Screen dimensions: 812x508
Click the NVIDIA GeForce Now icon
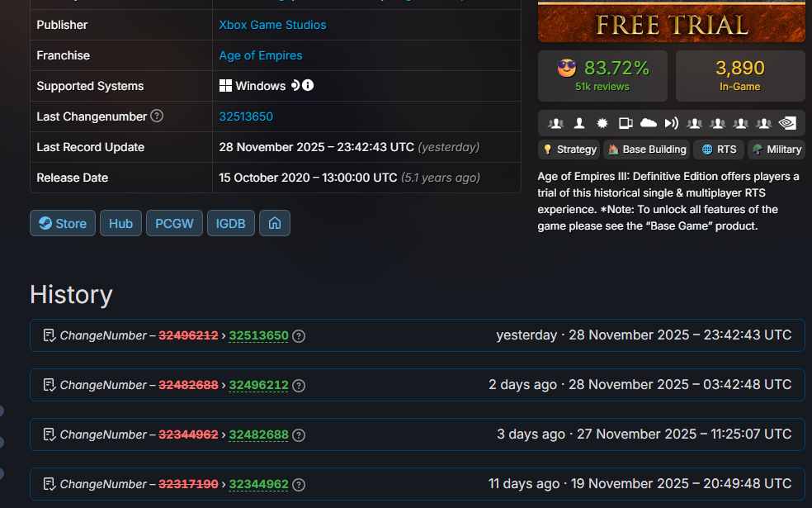click(787, 123)
